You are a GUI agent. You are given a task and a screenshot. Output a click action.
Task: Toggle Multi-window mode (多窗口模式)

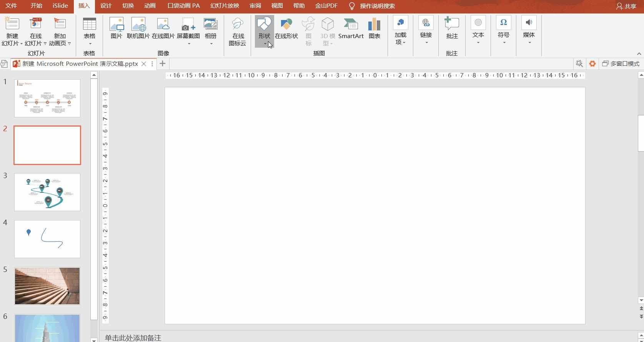(x=621, y=63)
